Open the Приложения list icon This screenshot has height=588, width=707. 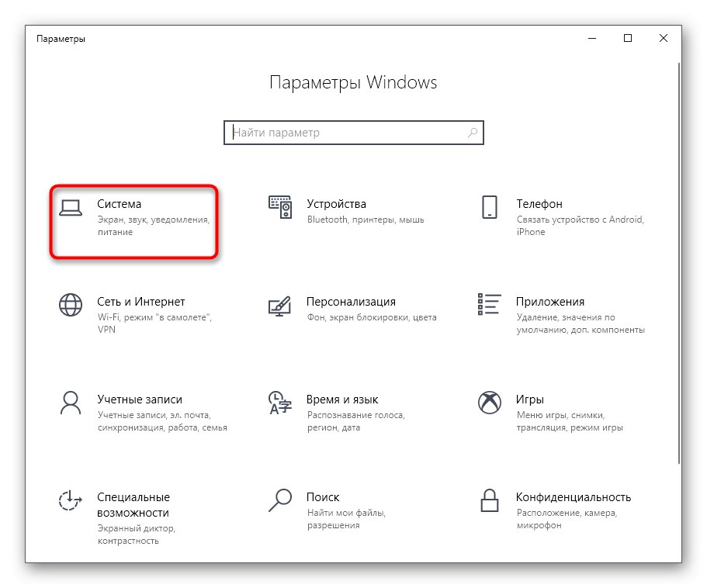489,304
